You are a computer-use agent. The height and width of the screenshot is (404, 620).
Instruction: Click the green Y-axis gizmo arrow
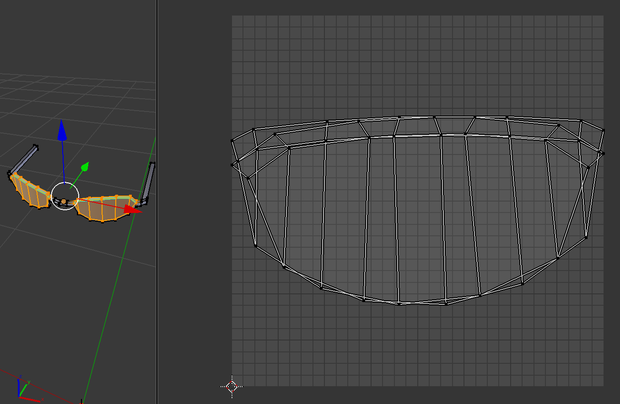pyautogui.click(x=84, y=167)
